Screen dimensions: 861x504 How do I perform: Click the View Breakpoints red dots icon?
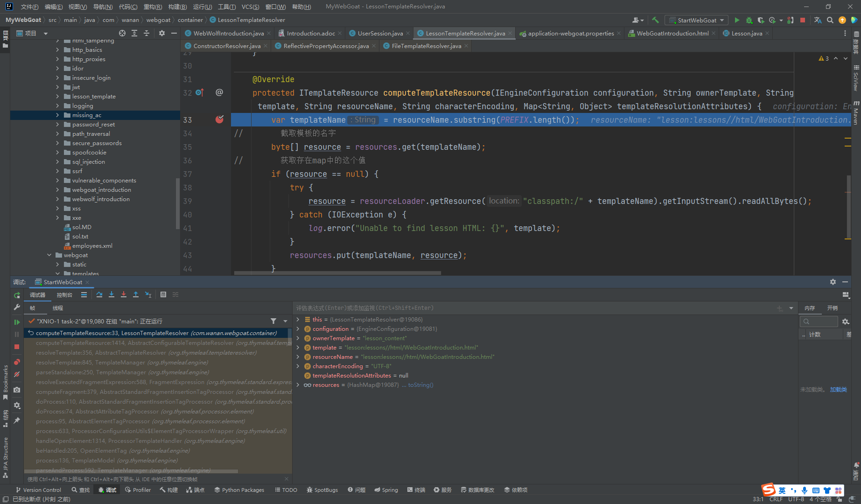tap(17, 362)
